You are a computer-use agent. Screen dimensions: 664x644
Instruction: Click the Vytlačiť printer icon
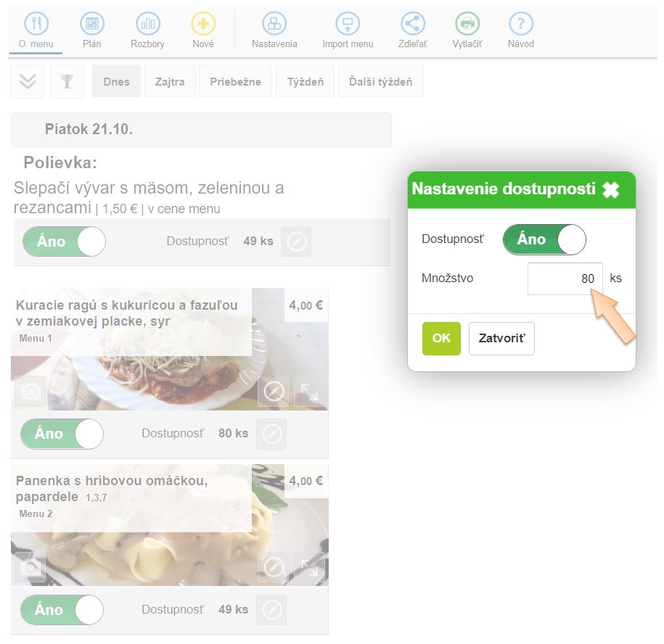click(x=467, y=23)
